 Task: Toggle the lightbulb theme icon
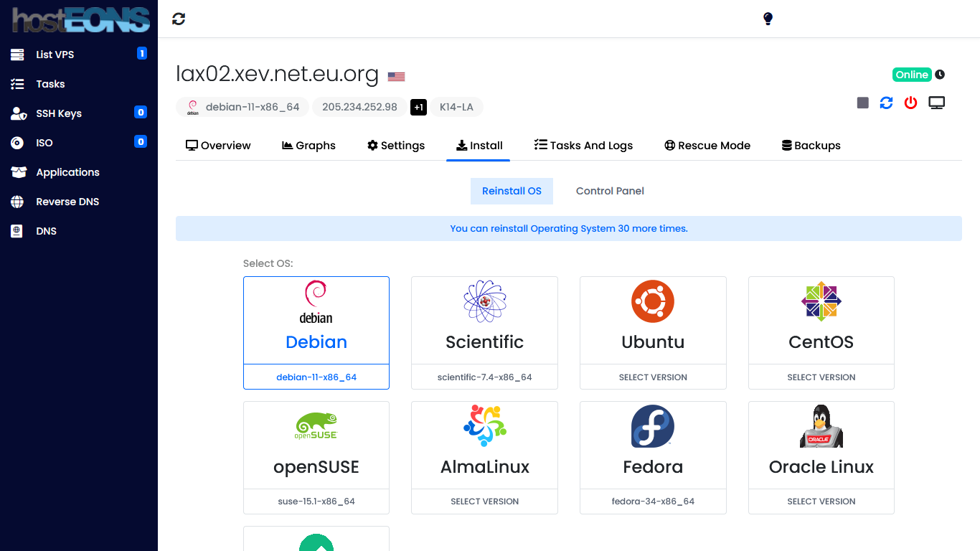coord(768,19)
